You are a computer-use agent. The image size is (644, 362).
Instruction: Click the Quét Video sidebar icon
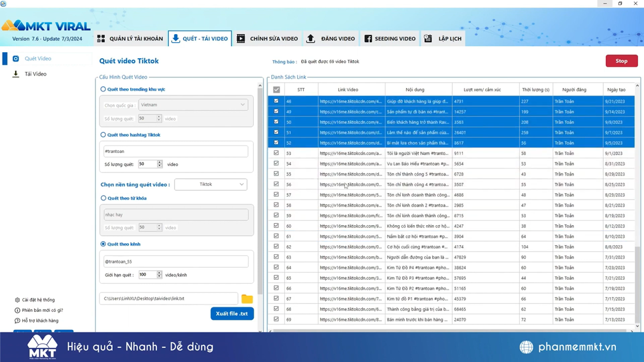click(16, 59)
